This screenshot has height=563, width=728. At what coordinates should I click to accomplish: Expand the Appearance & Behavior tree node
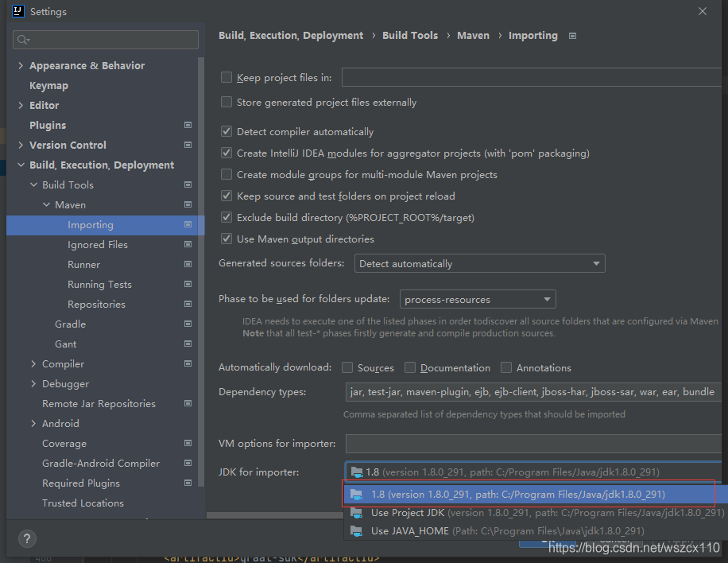tap(21, 65)
